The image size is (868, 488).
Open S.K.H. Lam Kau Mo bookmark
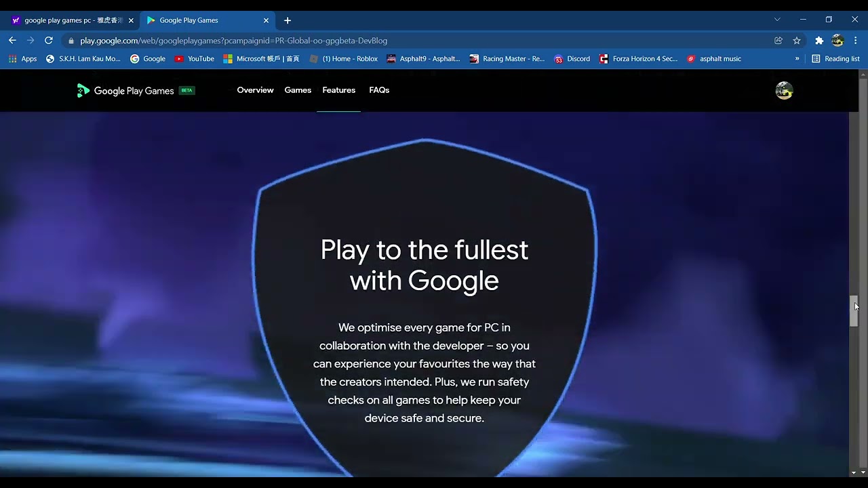[83, 59]
